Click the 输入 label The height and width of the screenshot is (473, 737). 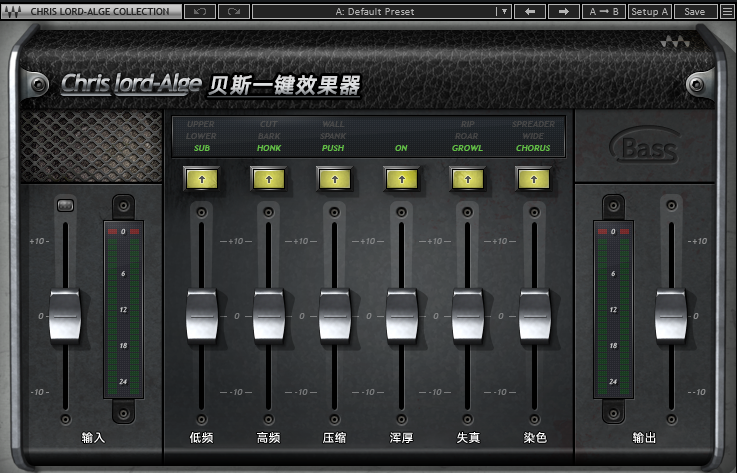(93, 438)
